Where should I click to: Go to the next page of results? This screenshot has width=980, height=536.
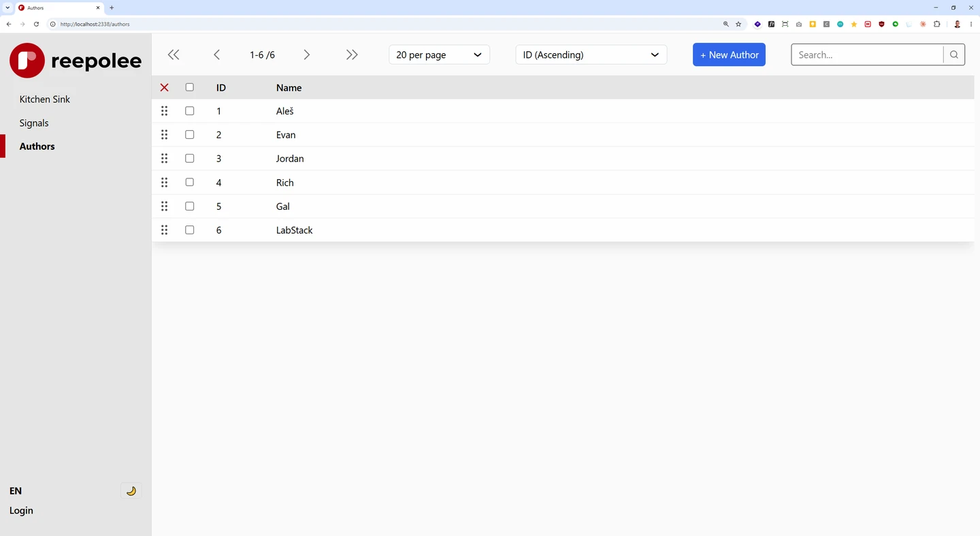click(306, 54)
